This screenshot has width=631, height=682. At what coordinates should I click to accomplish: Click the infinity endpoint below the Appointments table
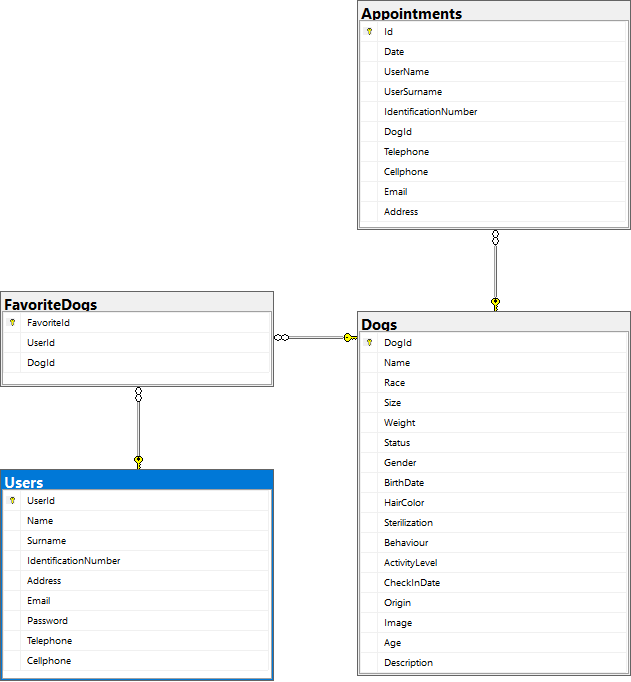495,237
